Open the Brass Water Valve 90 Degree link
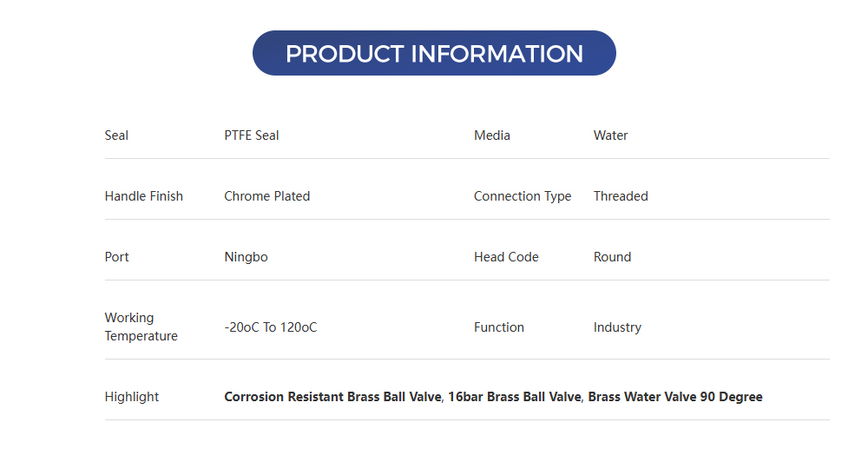 pyautogui.click(x=675, y=397)
